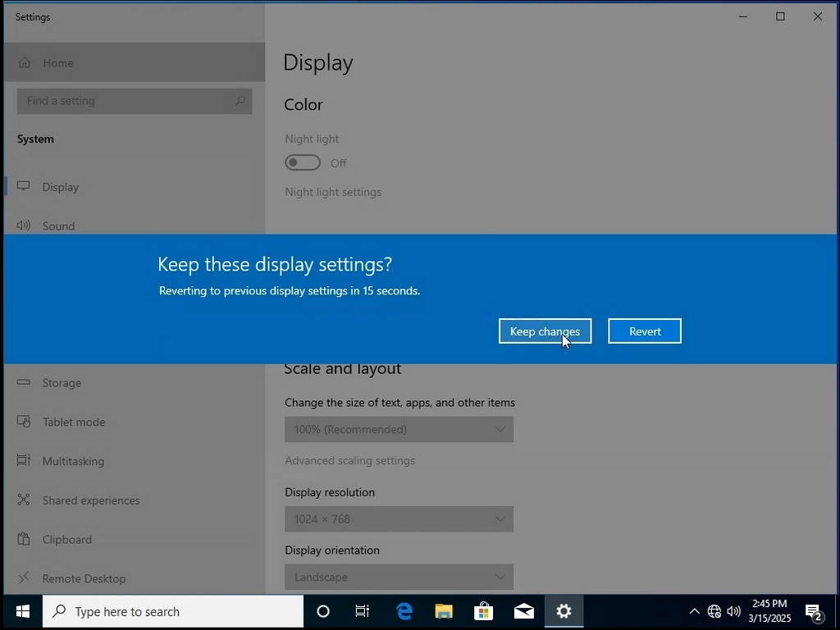Viewport: 840px width, 630px height.
Task: Open Night light settings link
Action: pos(333,192)
